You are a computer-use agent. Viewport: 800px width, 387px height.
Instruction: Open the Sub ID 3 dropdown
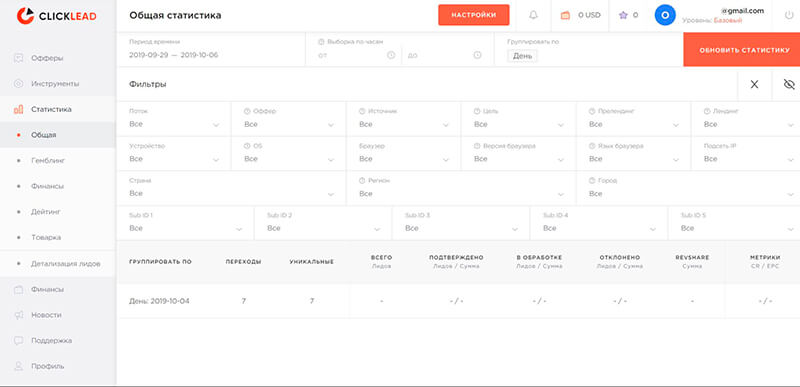click(x=461, y=223)
